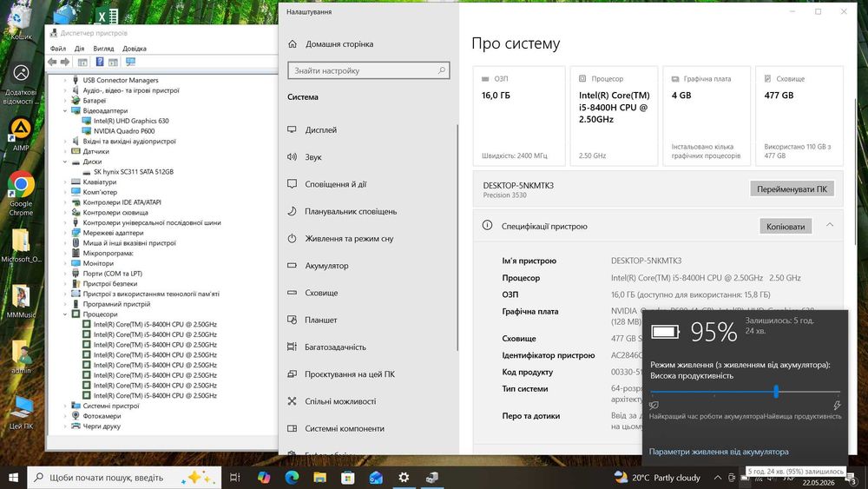Click the Task View icon on taskbar

[x=234, y=478]
